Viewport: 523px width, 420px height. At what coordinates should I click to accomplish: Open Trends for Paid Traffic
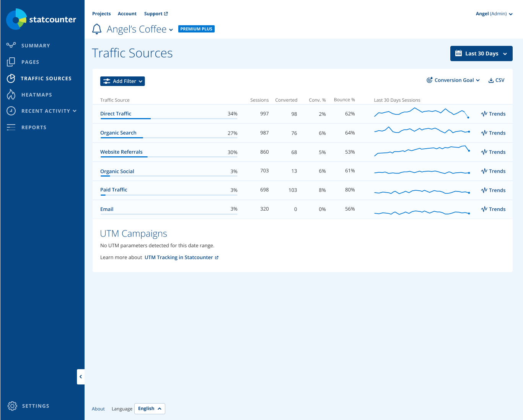493,190
